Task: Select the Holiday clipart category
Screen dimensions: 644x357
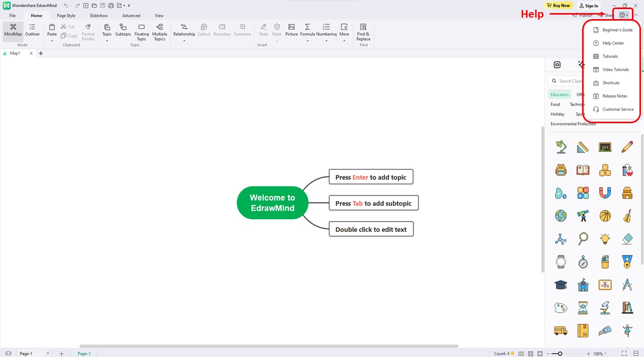Action: [557, 114]
